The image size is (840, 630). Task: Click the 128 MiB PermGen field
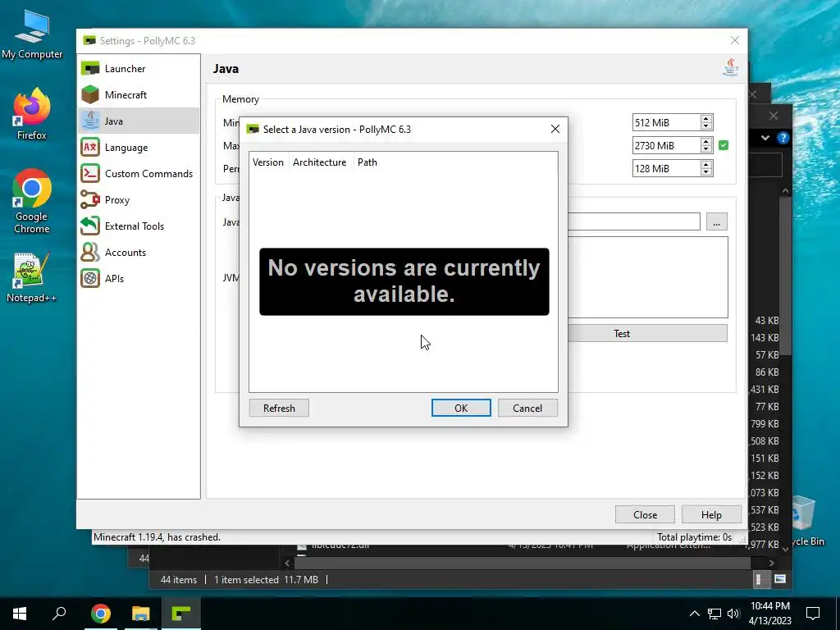[x=666, y=169]
